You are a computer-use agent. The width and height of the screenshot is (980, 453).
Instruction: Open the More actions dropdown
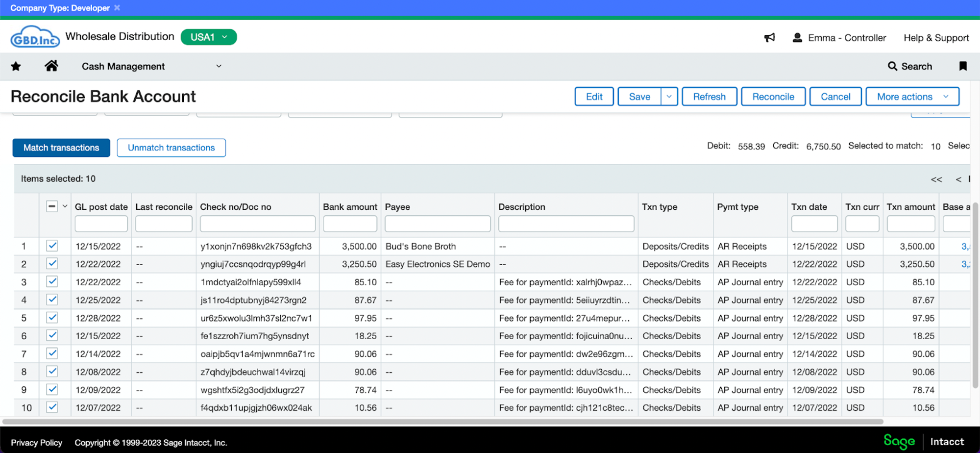coord(912,96)
